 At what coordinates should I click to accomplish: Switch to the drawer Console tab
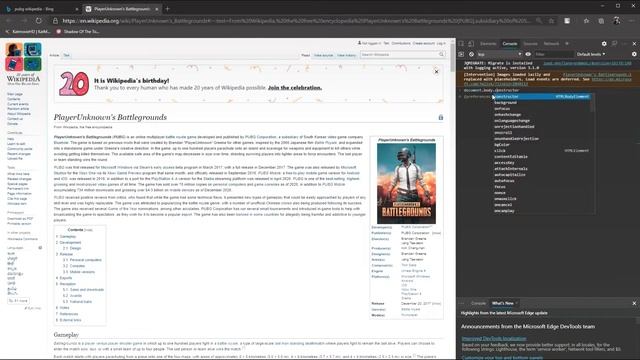pos(478,303)
